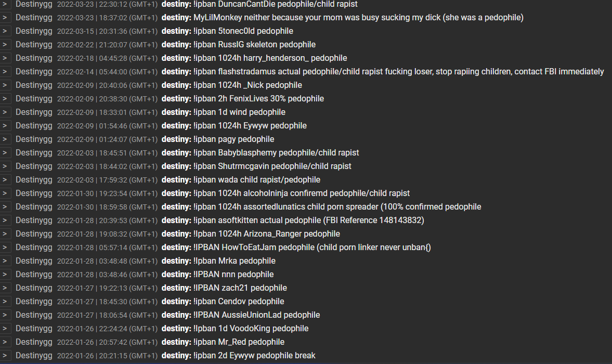Expand the entry at 2022-02-18 04:45:28

(x=5, y=58)
